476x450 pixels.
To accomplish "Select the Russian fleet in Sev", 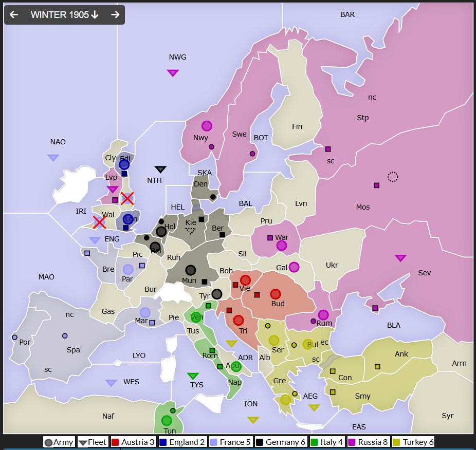I will click(x=400, y=258).
